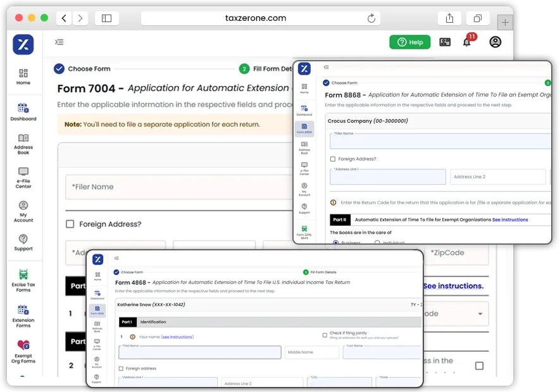The image size is (560, 392).
Task: Check Foreign Address box on Form 7004
Action: [x=70, y=224]
